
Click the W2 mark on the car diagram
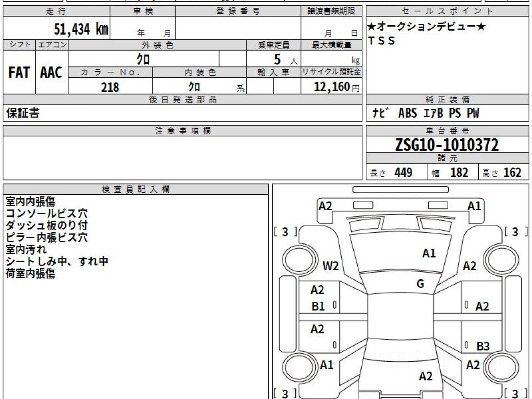coord(331,266)
